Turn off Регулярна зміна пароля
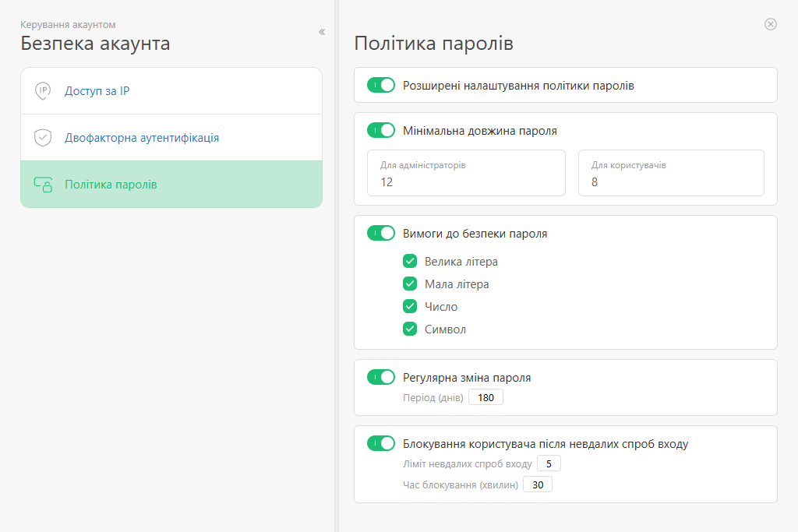The height and width of the screenshot is (532, 798). pos(381,377)
